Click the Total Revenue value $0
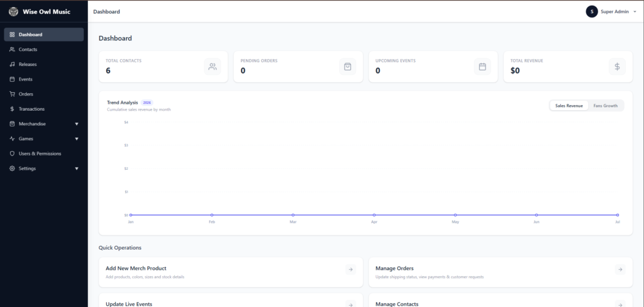The width and height of the screenshot is (644, 307). click(x=515, y=70)
